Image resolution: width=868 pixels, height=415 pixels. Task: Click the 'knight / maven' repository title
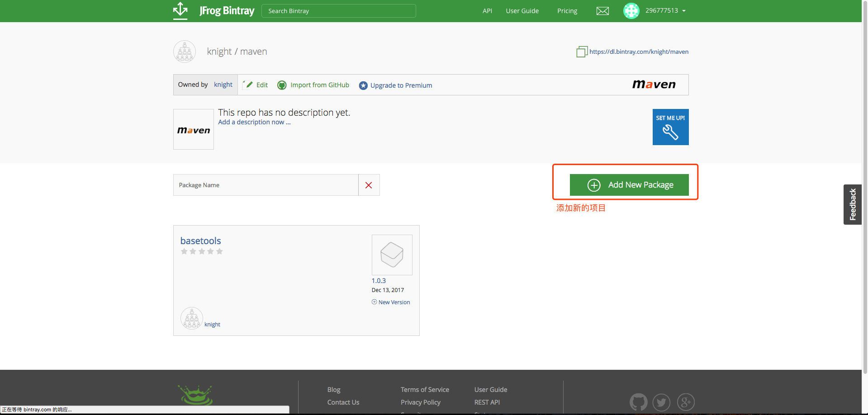click(x=237, y=52)
